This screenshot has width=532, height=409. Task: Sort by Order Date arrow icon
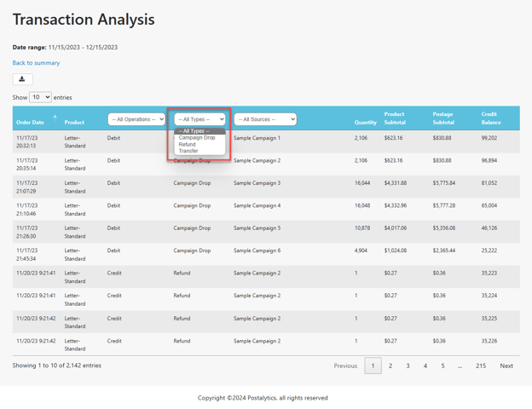click(x=55, y=118)
